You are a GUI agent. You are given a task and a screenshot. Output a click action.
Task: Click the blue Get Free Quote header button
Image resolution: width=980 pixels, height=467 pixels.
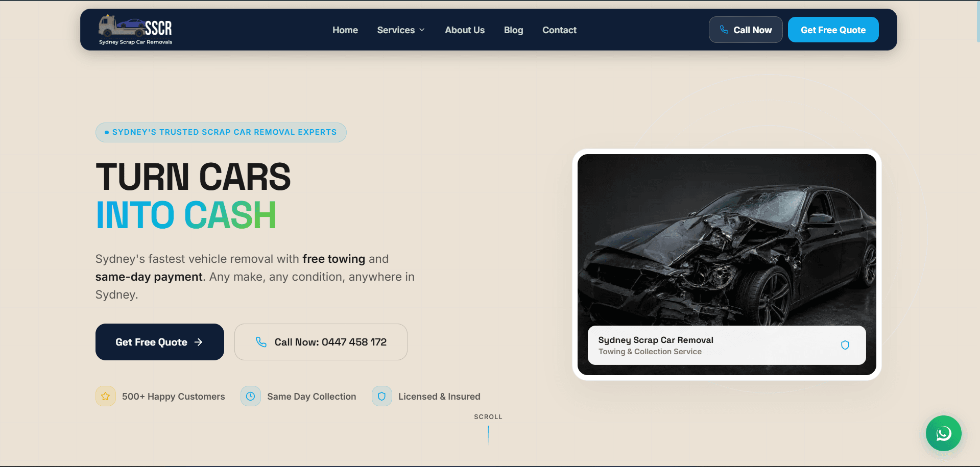833,30
